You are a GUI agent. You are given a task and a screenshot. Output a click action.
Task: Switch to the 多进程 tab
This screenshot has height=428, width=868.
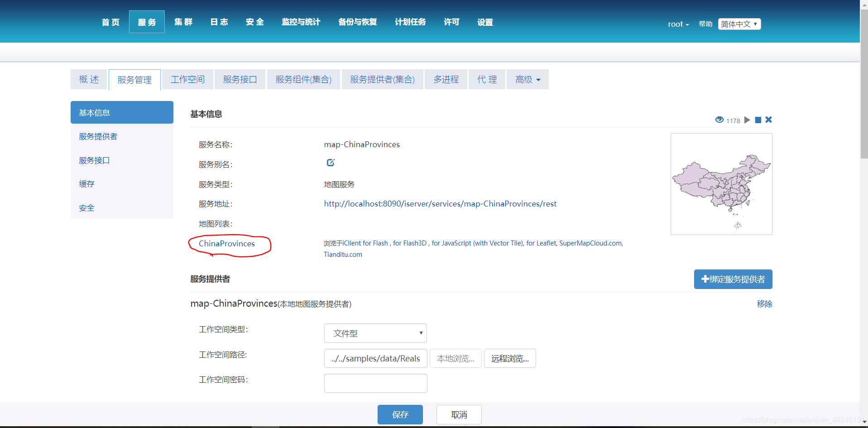click(446, 79)
